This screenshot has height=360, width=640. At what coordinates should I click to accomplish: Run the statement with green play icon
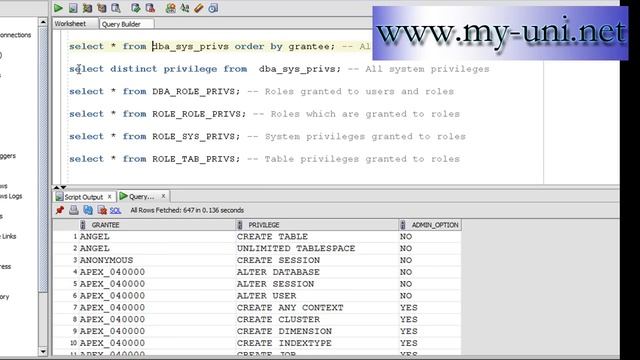[58, 8]
